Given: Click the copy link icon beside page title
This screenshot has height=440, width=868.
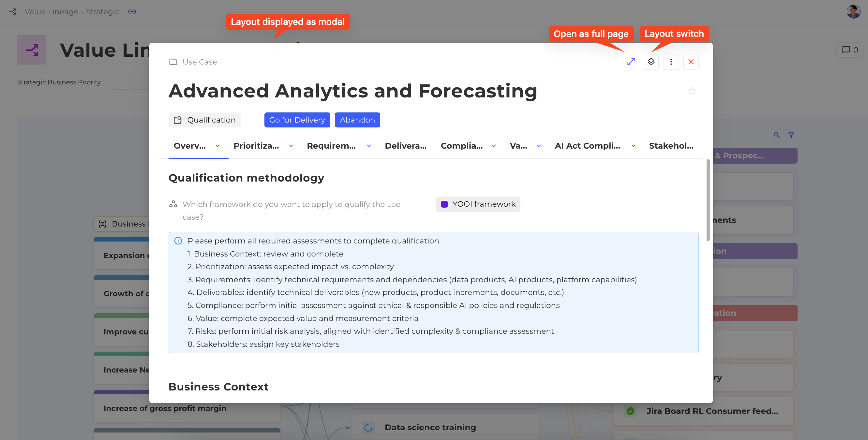Looking at the screenshot, I should tap(132, 12).
